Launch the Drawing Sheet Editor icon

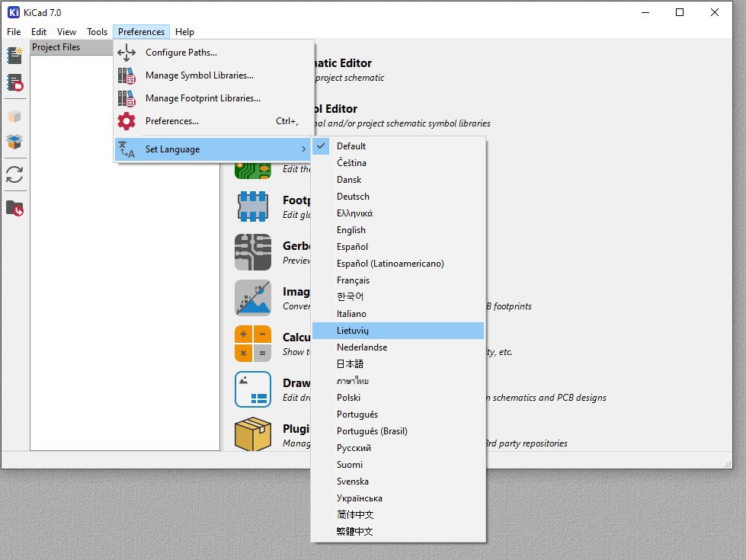tap(253, 389)
